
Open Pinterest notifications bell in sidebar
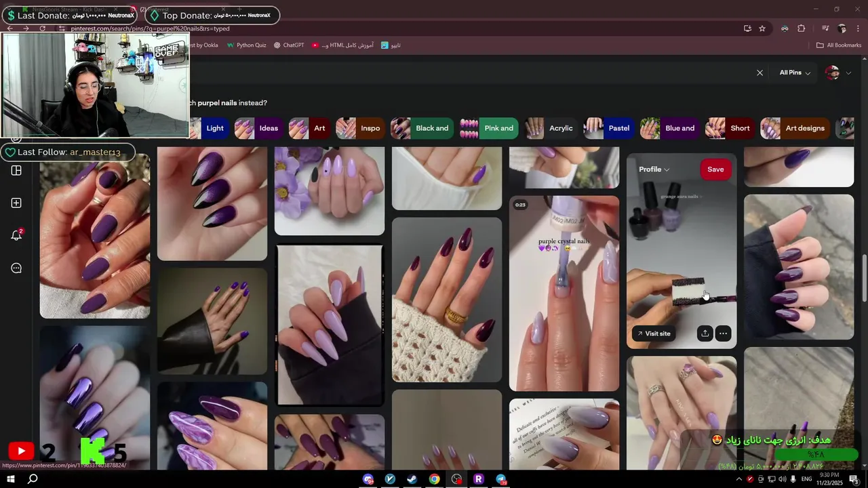click(16, 235)
